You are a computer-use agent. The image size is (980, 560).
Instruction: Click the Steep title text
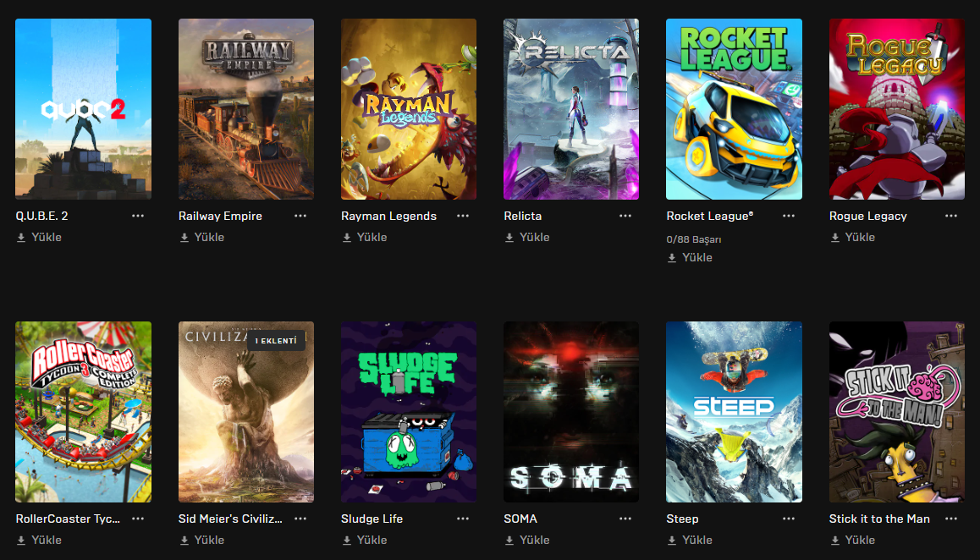tap(682, 519)
